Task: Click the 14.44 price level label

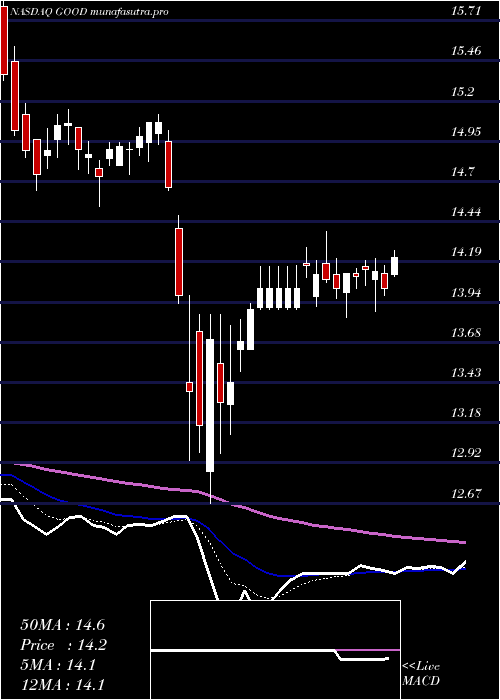Action: tap(466, 212)
